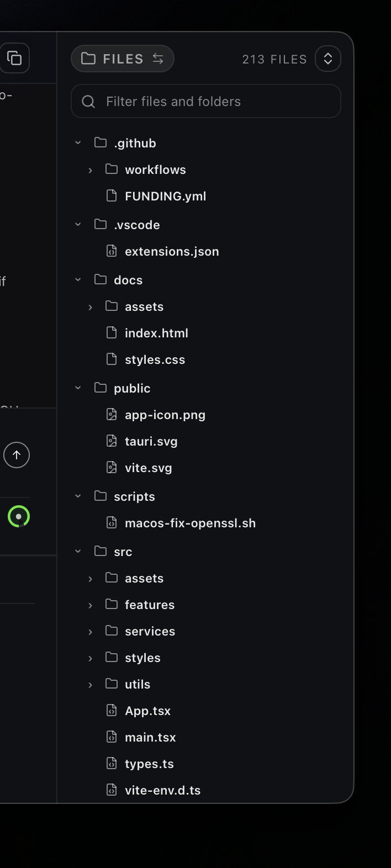This screenshot has height=868, width=391.
Task: Expand the features folder under src
Action: pyautogui.click(x=90, y=604)
